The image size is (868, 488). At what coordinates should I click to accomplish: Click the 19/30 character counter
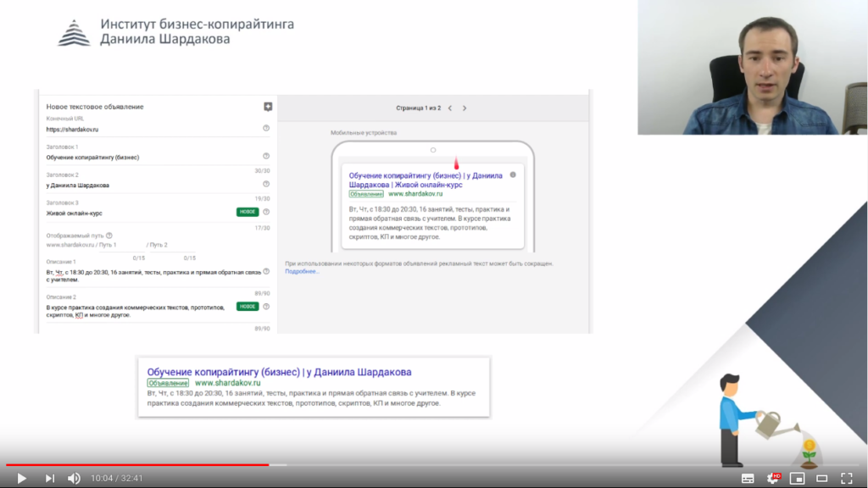(263, 198)
